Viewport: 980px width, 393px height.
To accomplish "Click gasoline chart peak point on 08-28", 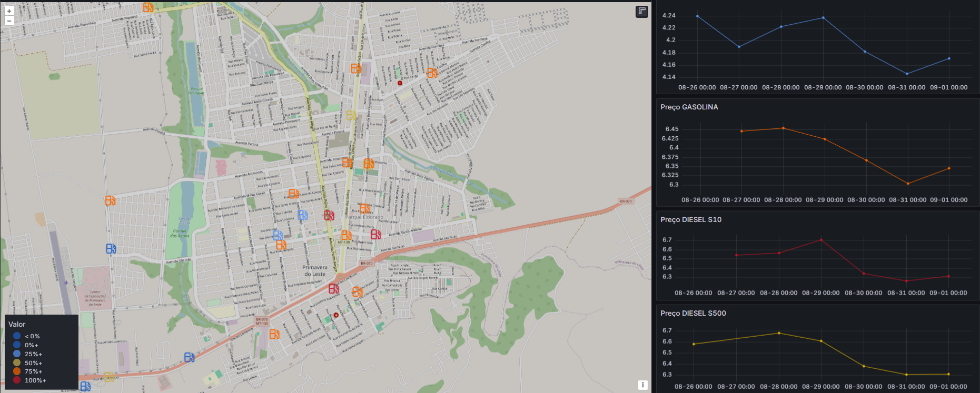I will (783, 128).
